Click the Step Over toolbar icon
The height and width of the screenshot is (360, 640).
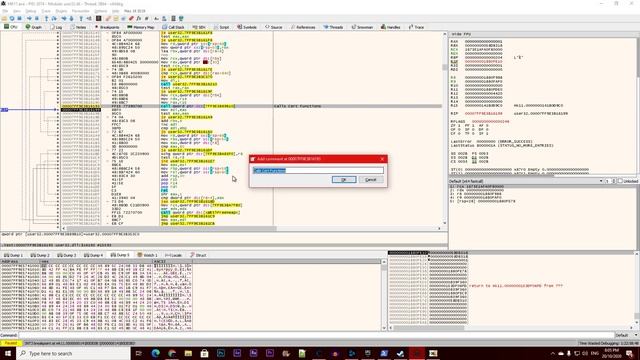coord(54,18)
